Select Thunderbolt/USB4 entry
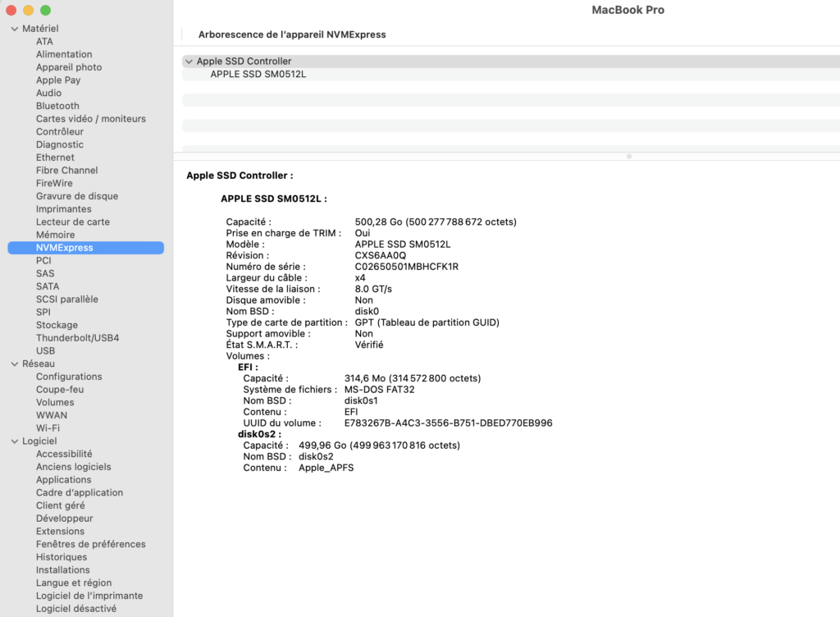This screenshot has width=840, height=617. (x=78, y=338)
